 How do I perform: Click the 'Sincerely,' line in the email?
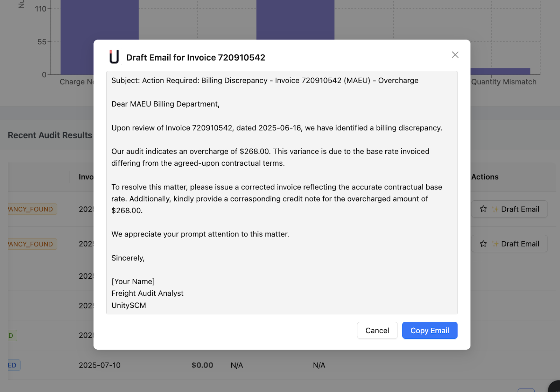128,258
